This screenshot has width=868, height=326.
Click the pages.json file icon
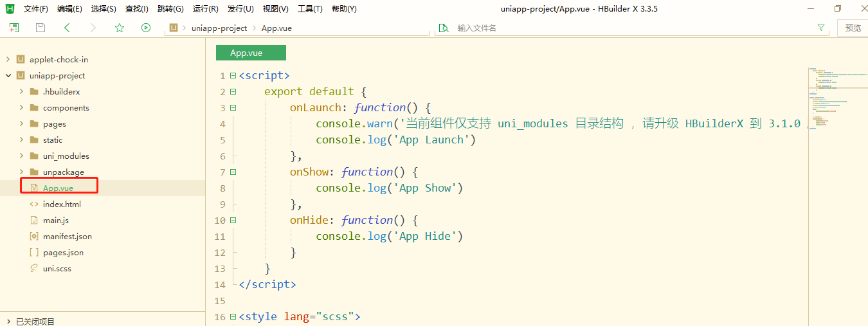click(34, 253)
